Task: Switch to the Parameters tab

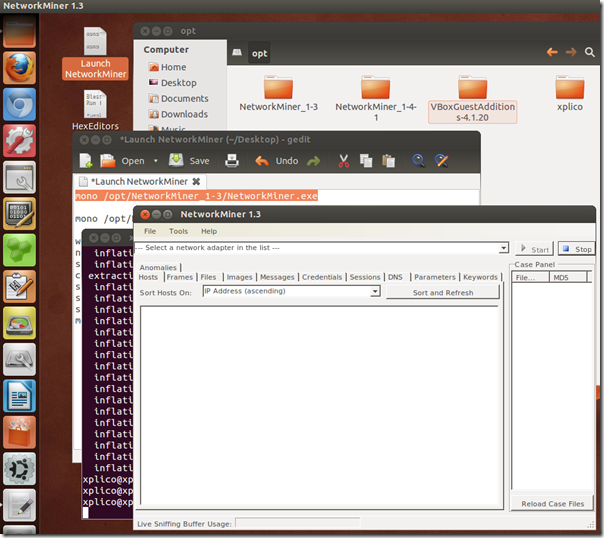Action: (x=435, y=277)
